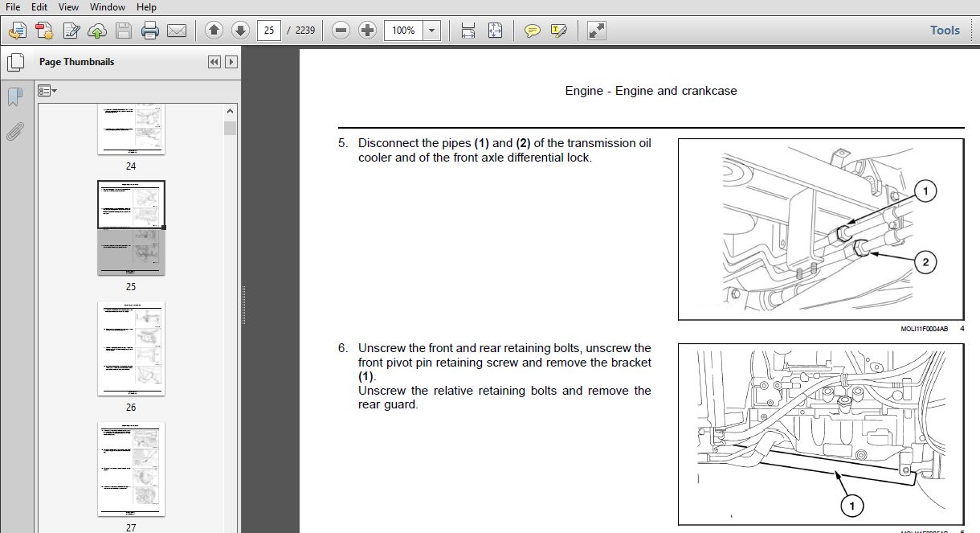Viewport: 980px width, 533px height.
Task: Click the Create PDF icon
Action: tap(43, 31)
